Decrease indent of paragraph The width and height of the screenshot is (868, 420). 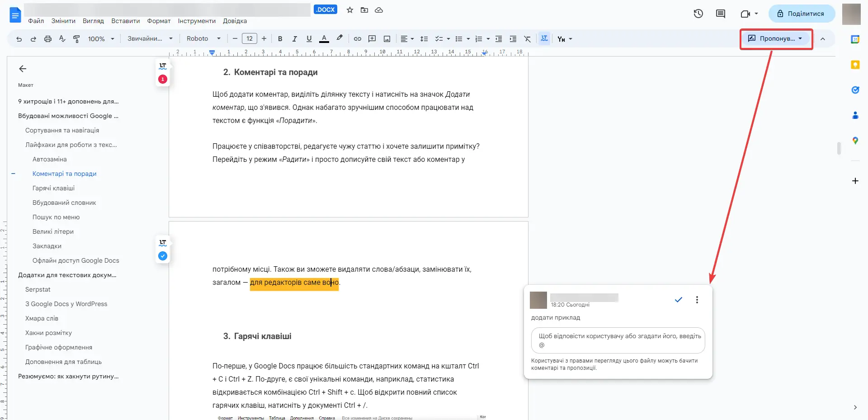click(x=499, y=39)
